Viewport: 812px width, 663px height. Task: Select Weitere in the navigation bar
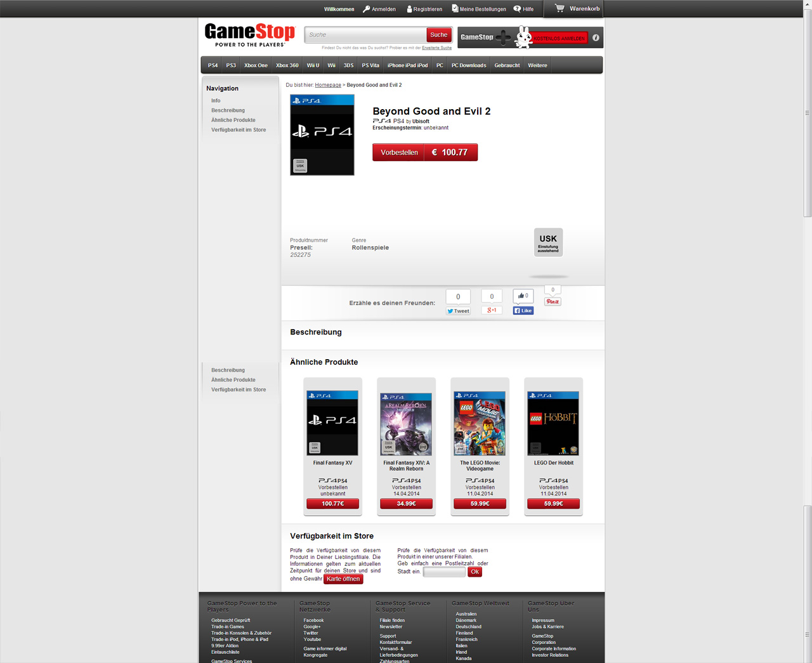pos(537,65)
